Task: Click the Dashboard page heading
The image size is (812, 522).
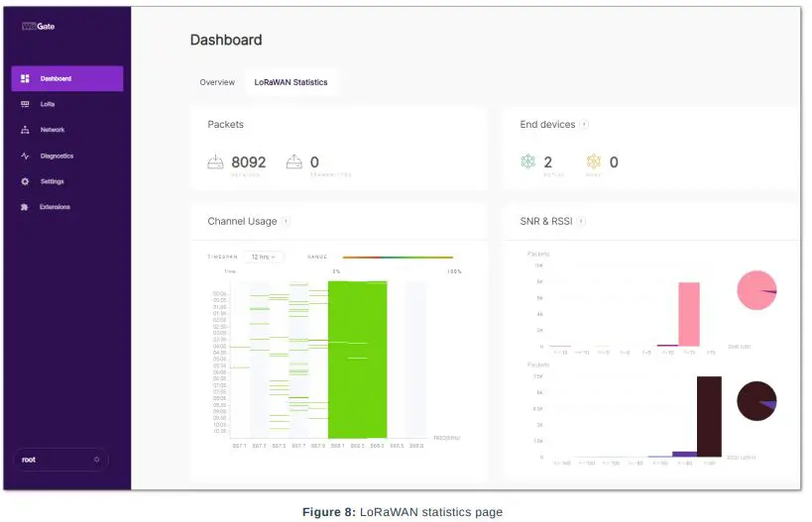Action: coord(226,40)
